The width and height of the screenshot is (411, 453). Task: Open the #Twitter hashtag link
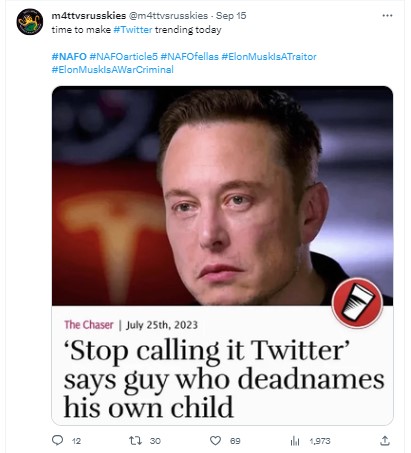point(133,30)
